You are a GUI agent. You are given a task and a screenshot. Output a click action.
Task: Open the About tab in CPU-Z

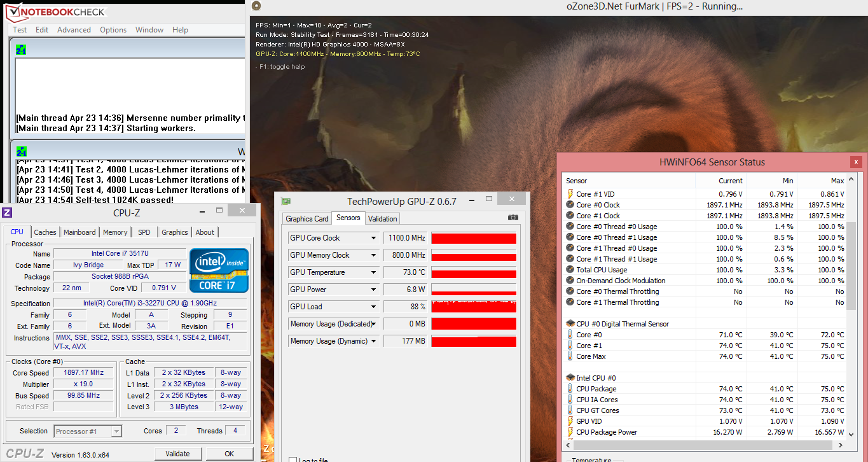[x=205, y=232]
